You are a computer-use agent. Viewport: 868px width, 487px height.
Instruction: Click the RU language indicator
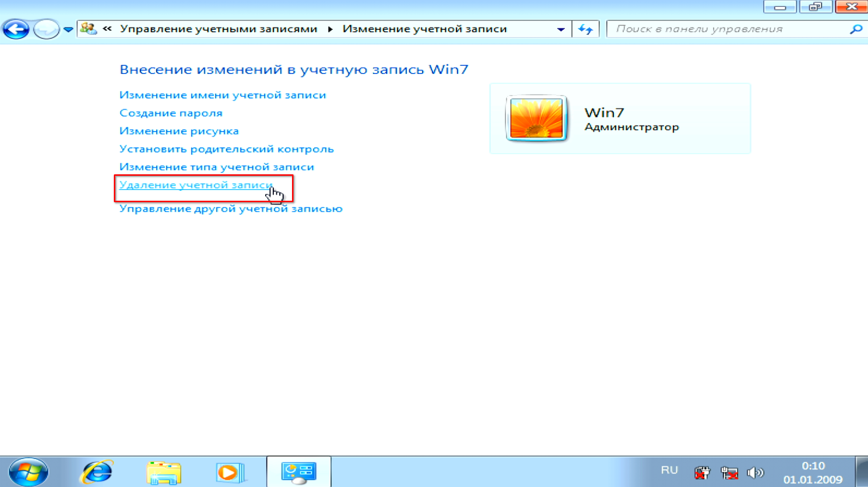coord(669,470)
